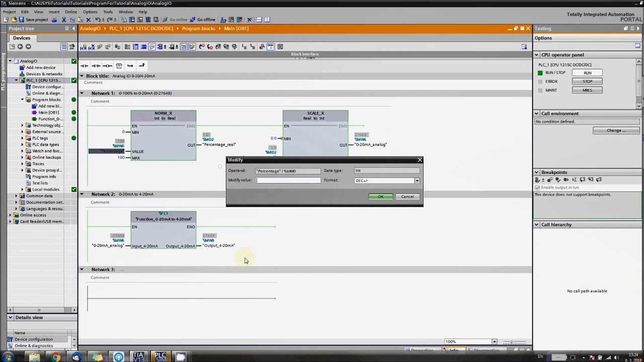Click the STOP button in CPU panel
Viewport: 644px width, 362px height.
point(587,81)
